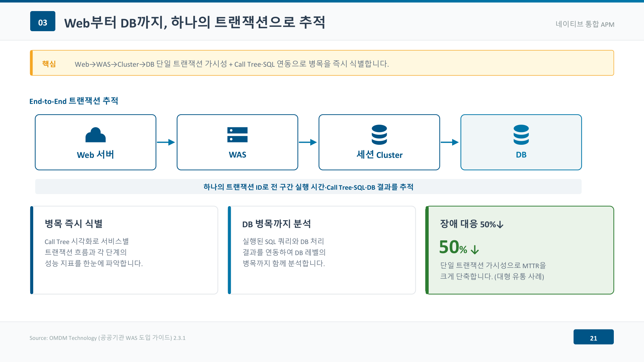644x362 pixels.
Task: Click the Web 서버 label
Action: [96, 155]
